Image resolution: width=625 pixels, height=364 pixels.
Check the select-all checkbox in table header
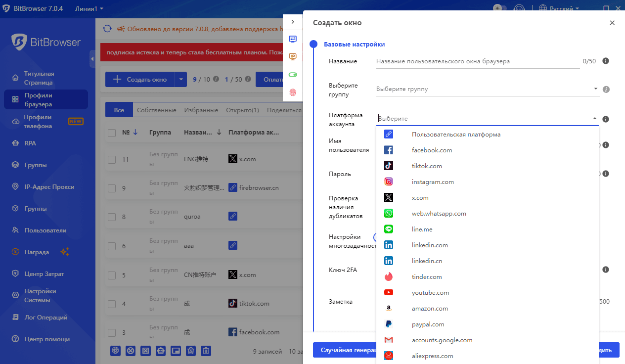tap(112, 133)
